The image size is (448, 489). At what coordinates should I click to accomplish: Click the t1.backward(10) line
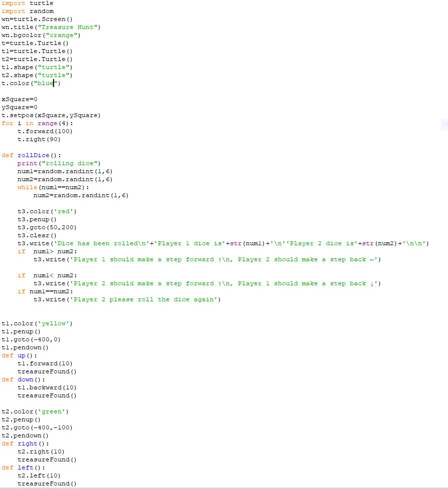tap(47, 387)
